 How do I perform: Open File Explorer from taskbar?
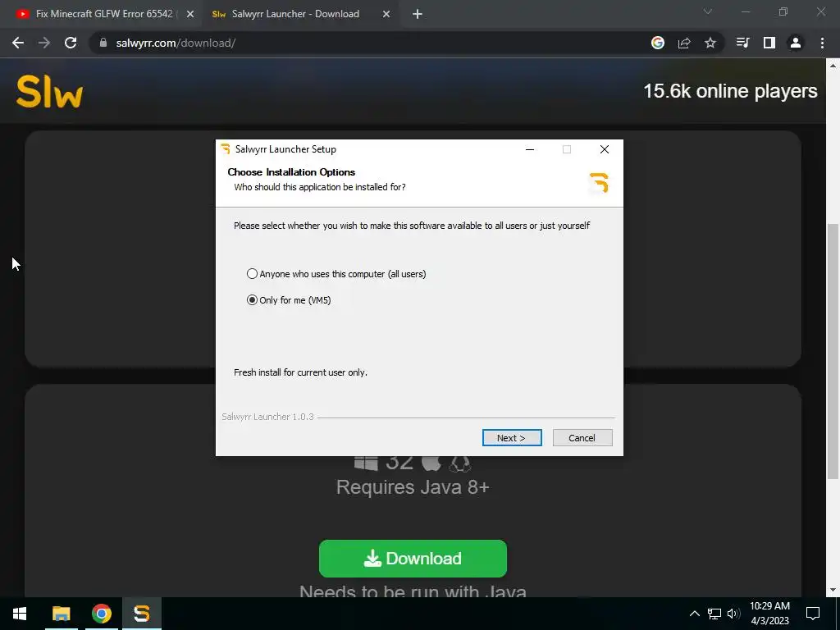[x=61, y=614]
